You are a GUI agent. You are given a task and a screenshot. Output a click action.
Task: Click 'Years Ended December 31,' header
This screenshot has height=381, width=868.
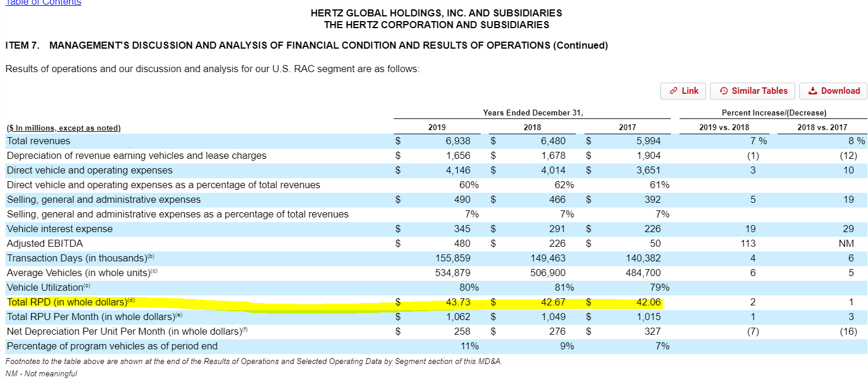coord(533,113)
